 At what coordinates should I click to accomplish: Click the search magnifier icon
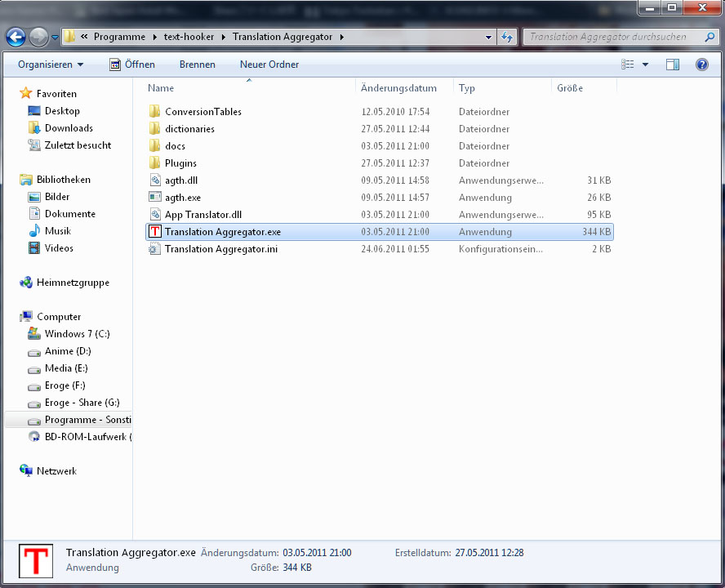point(709,37)
